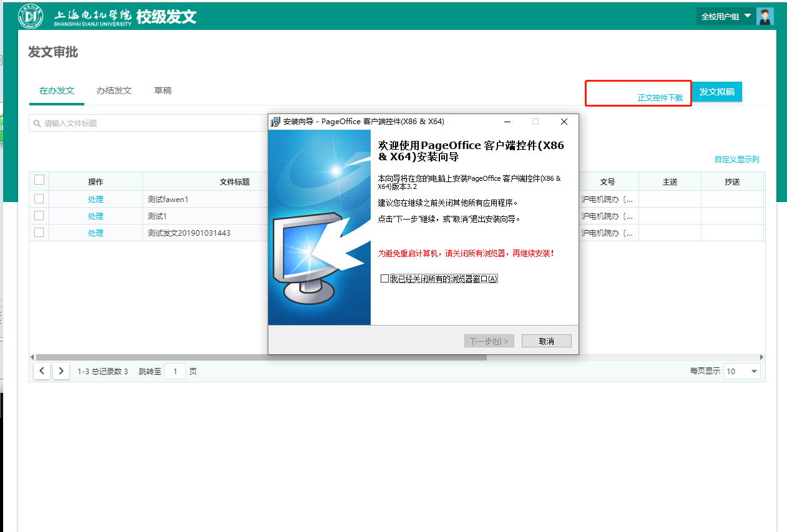Click the scrollbar left arrow
The image size is (787, 532).
pyautogui.click(x=32, y=357)
